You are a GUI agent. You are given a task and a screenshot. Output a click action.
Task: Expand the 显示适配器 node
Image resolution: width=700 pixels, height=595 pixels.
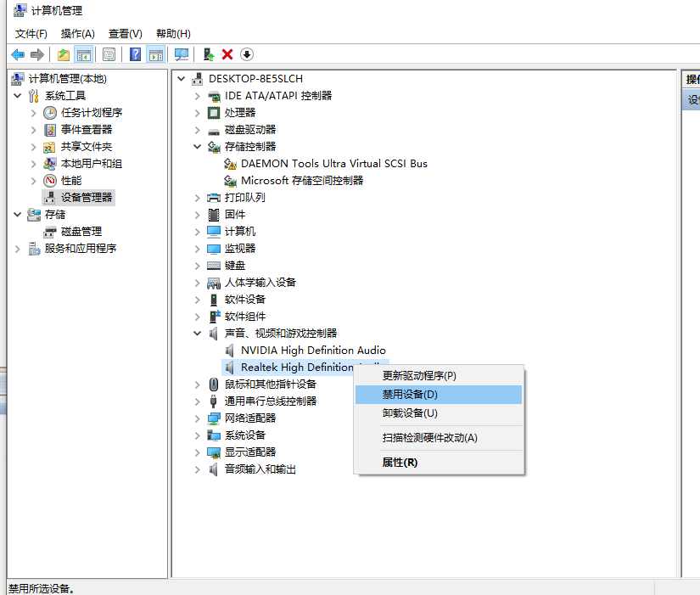click(198, 452)
